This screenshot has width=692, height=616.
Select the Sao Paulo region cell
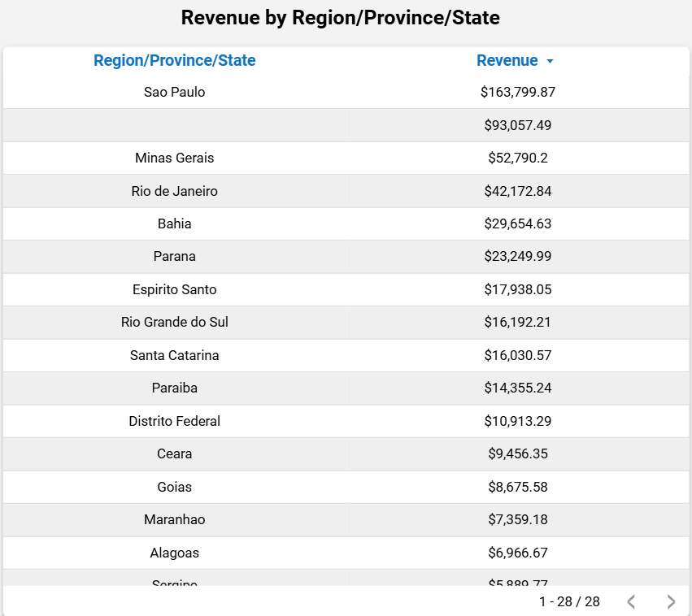pos(174,92)
